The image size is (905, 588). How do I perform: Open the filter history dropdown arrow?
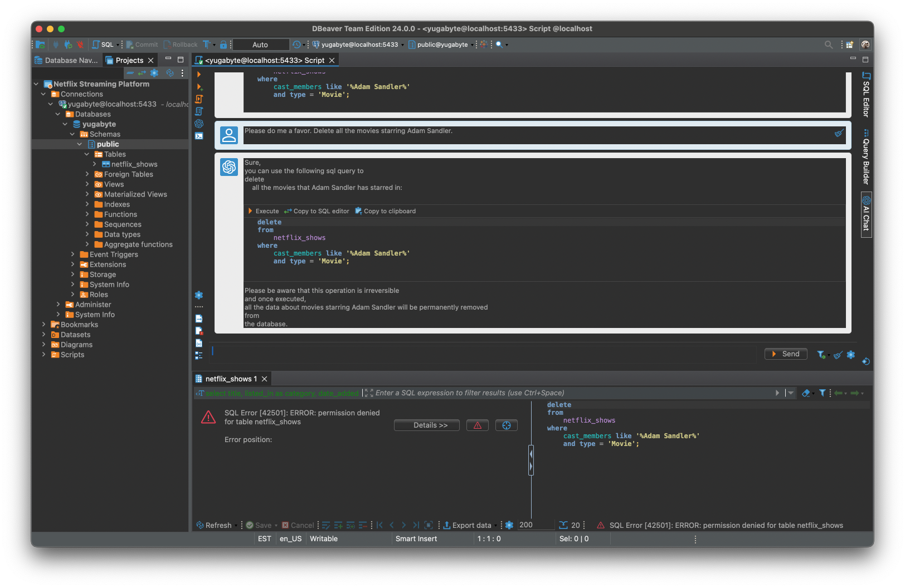[x=791, y=393]
